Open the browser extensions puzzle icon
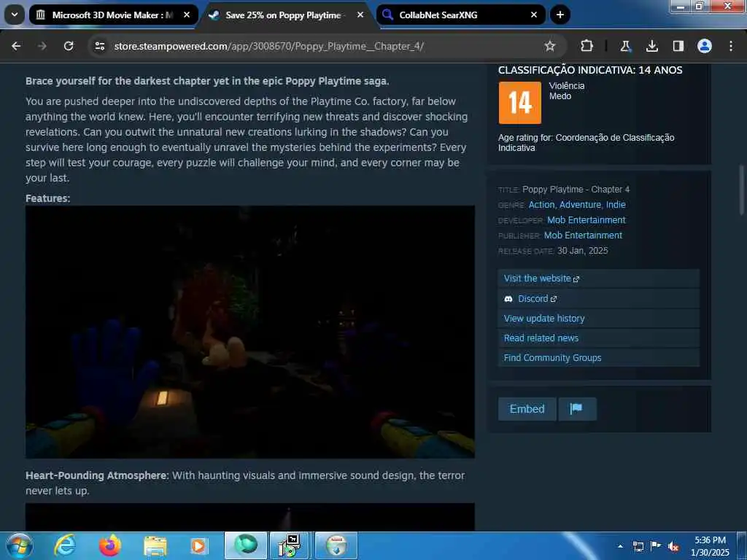 point(587,46)
